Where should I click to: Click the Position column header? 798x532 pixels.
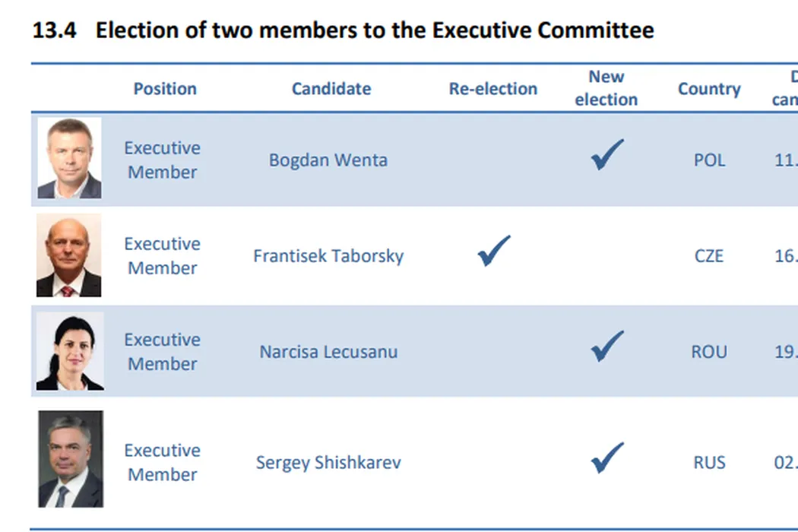[165, 89]
